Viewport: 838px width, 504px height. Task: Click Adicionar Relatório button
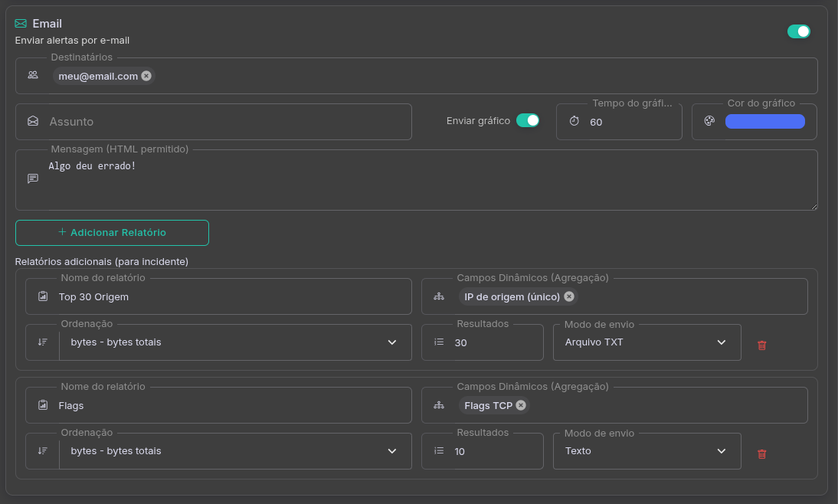coord(112,233)
